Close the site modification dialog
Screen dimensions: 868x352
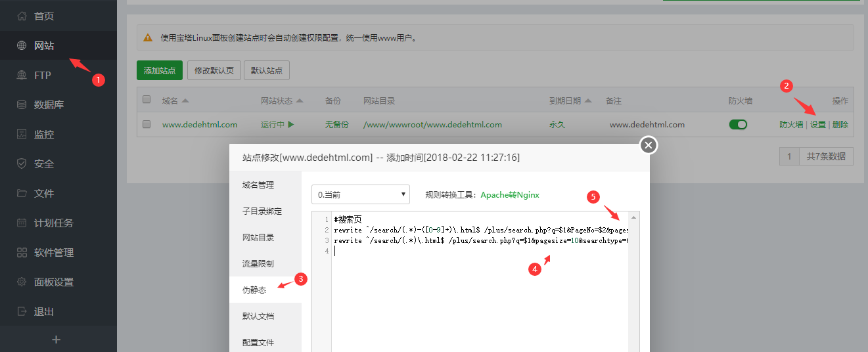click(x=649, y=145)
